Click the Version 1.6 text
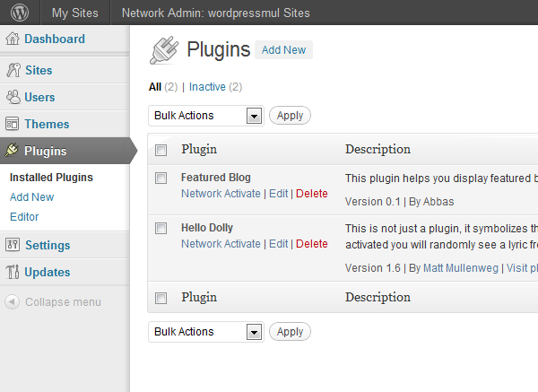The image size is (538, 392). (373, 268)
